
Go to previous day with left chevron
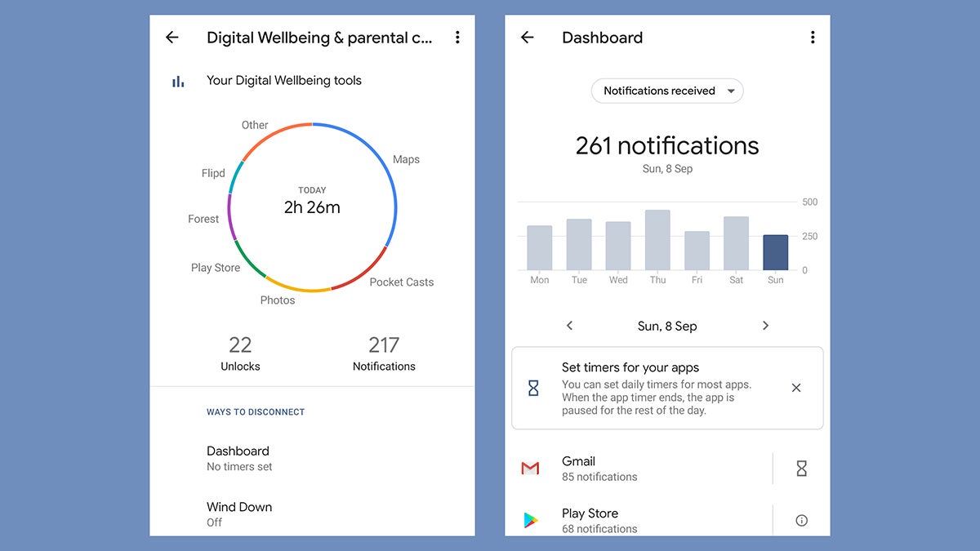pos(569,326)
